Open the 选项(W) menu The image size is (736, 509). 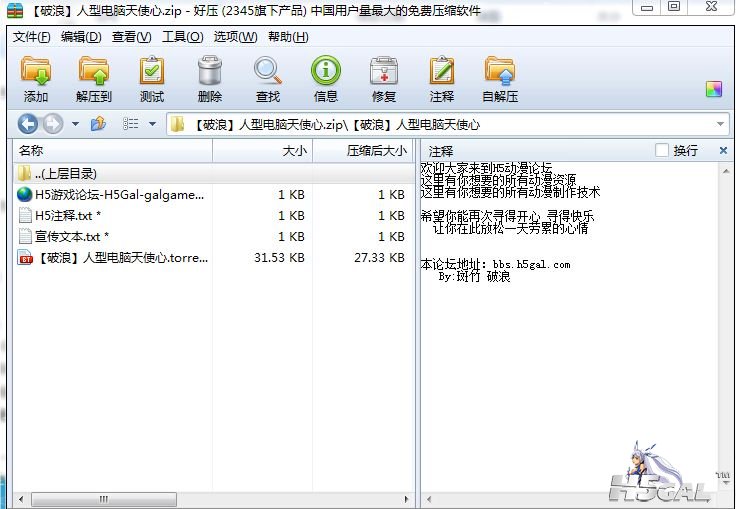[x=235, y=37]
